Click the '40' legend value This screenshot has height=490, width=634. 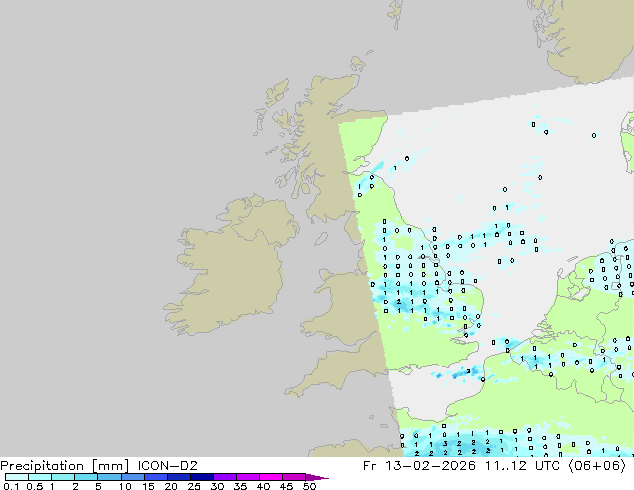pyautogui.click(x=263, y=486)
